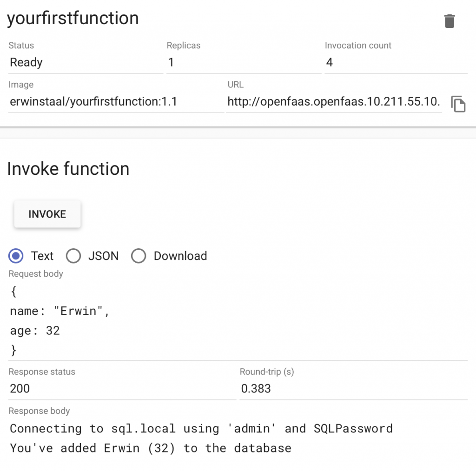Image resolution: width=476 pixels, height=471 pixels.
Task: Click the function URL link
Action: (x=333, y=101)
